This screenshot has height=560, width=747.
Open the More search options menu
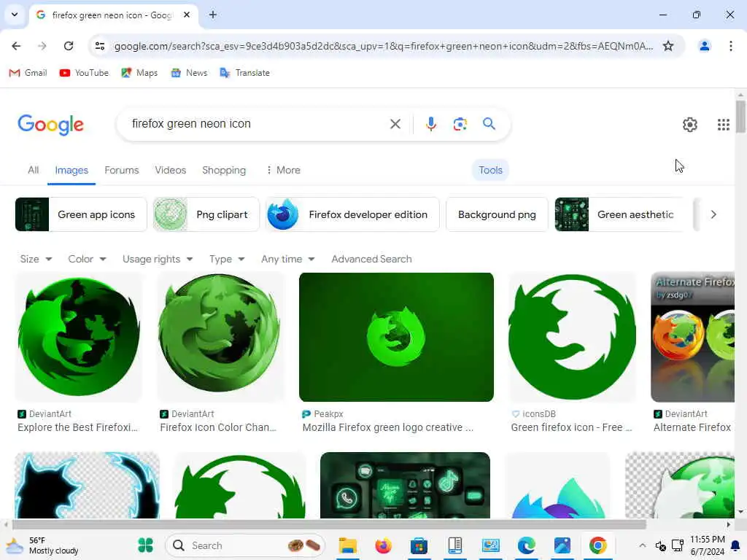pos(283,170)
